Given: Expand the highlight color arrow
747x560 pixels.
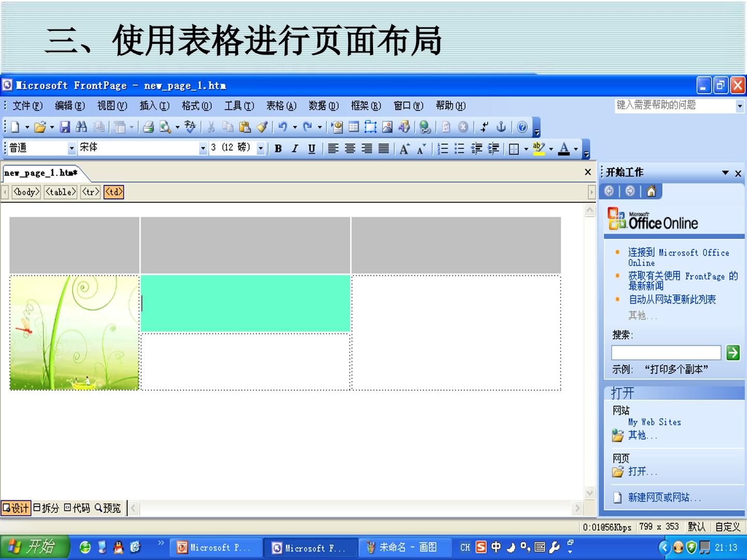Looking at the screenshot, I should pos(551,149).
